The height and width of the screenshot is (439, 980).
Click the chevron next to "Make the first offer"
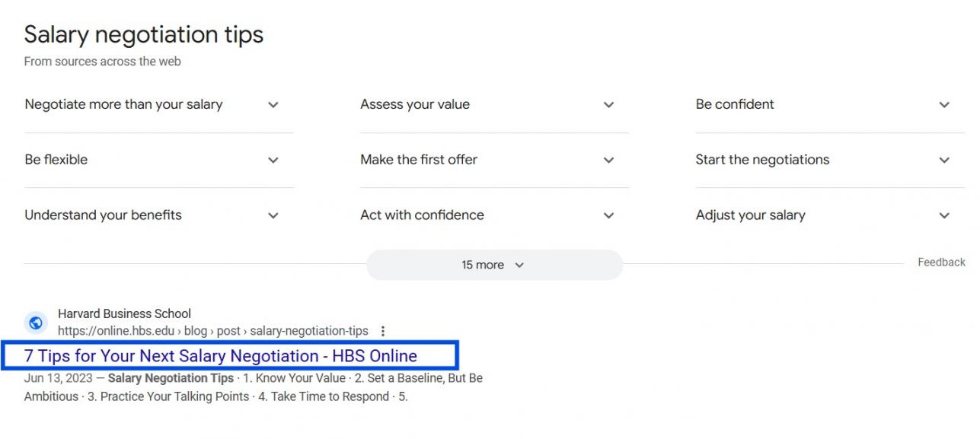pyautogui.click(x=608, y=160)
